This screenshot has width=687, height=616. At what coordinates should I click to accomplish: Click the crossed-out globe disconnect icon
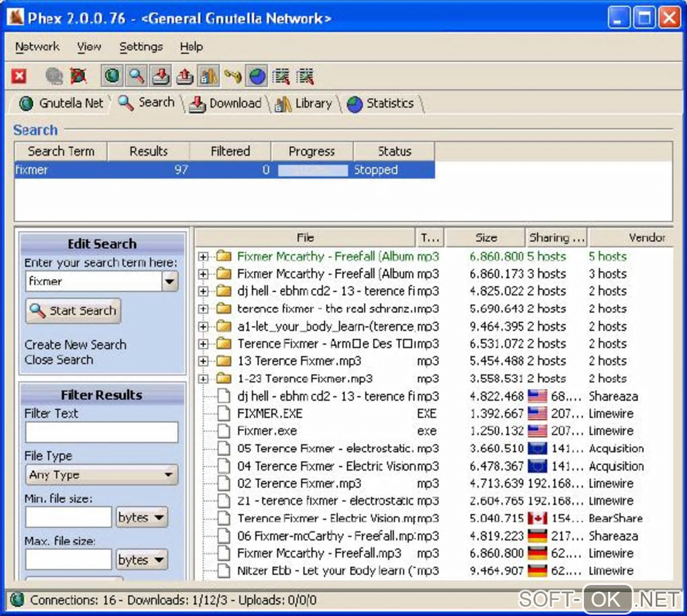(x=78, y=77)
